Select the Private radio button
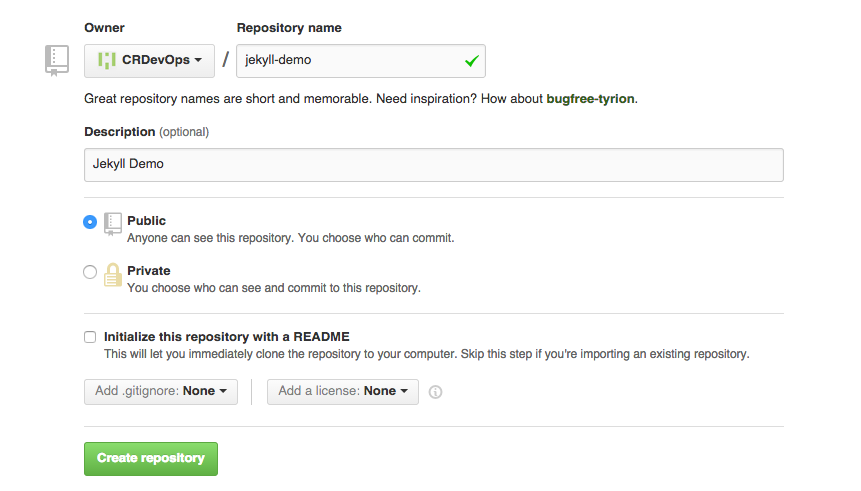The image size is (861, 491). pos(90,272)
